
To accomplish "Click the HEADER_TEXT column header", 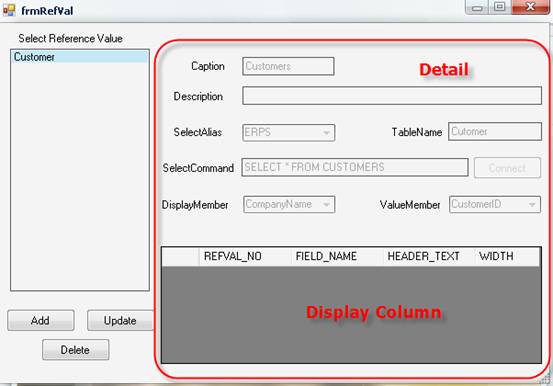I will tap(429, 257).
